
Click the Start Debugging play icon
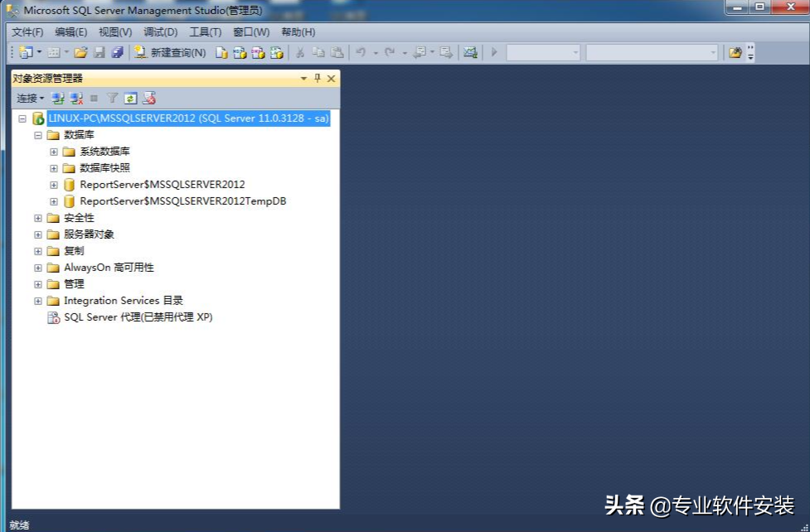point(494,52)
